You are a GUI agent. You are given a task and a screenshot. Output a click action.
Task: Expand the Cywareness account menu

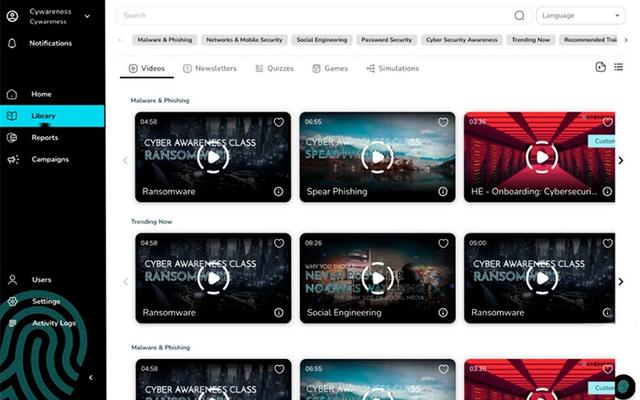point(87,16)
